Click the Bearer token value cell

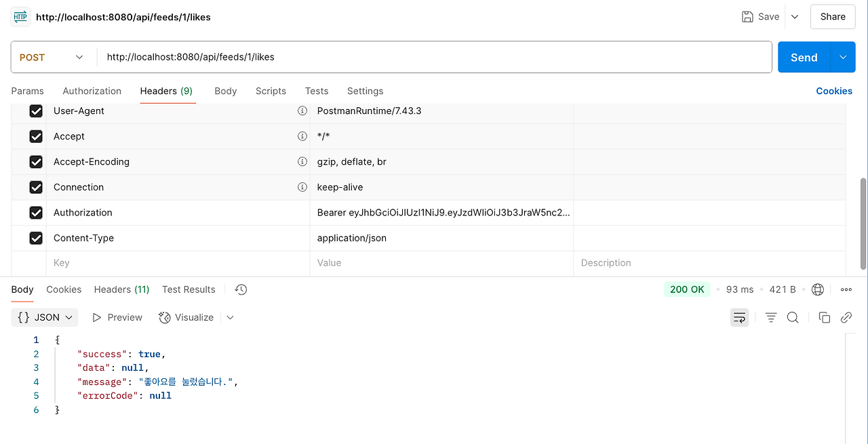pos(441,212)
